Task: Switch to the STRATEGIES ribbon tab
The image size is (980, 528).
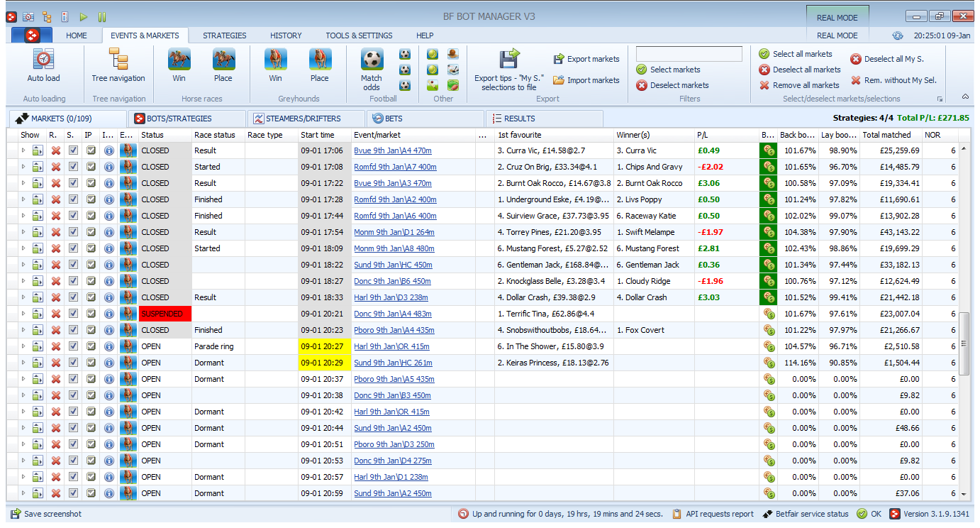Action: pos(225,35)
